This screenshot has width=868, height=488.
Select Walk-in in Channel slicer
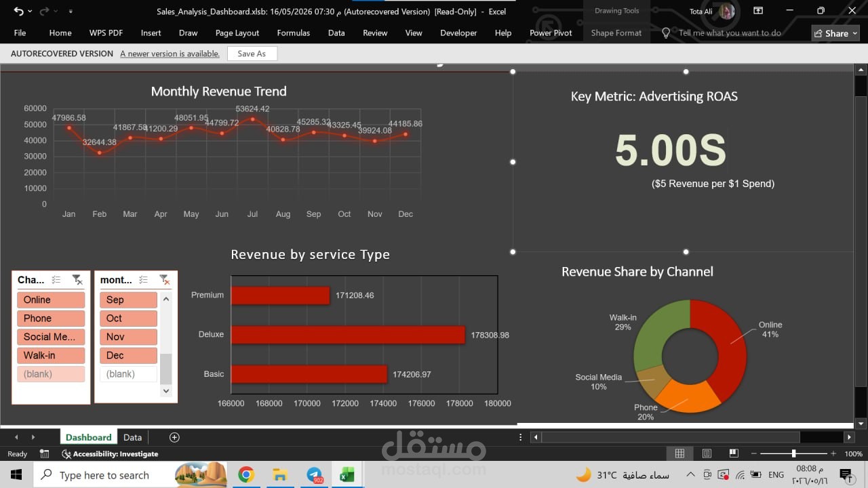(x=51, y=355)
